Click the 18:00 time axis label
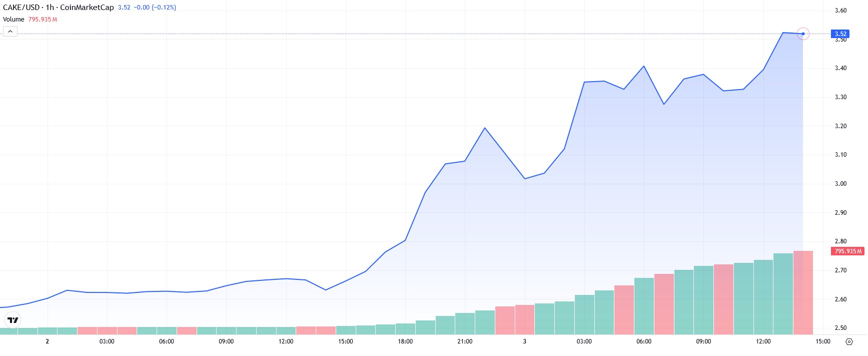This screenshot has height=356, width=868. (405, 341)
